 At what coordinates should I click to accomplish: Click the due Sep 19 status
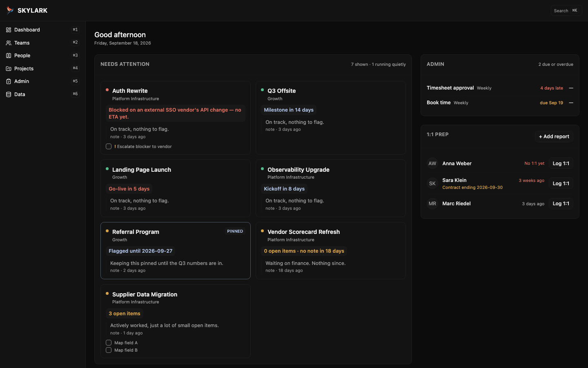coord(551,103)
